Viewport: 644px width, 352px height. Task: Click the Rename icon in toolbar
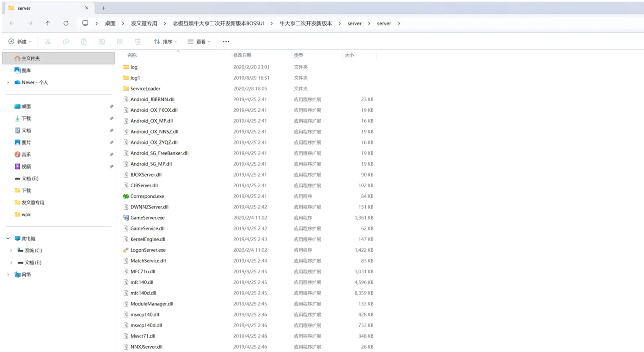[x=102, y=41]
